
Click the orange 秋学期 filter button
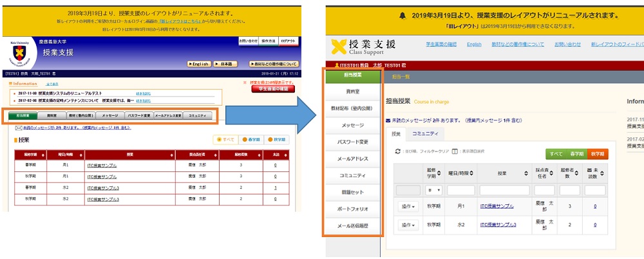pos(597,154)
